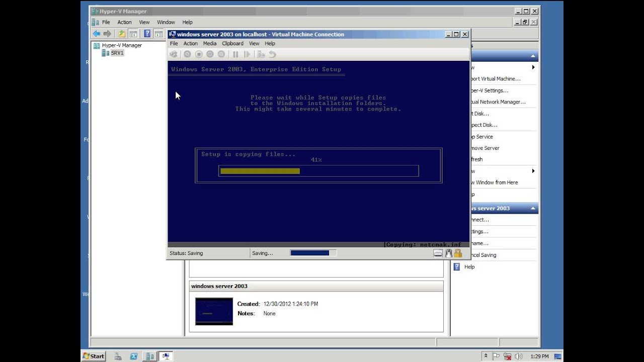Click the Hyper-V Manager Back arrow
Viewport: 644px width, 362px height.
(96, 34)
